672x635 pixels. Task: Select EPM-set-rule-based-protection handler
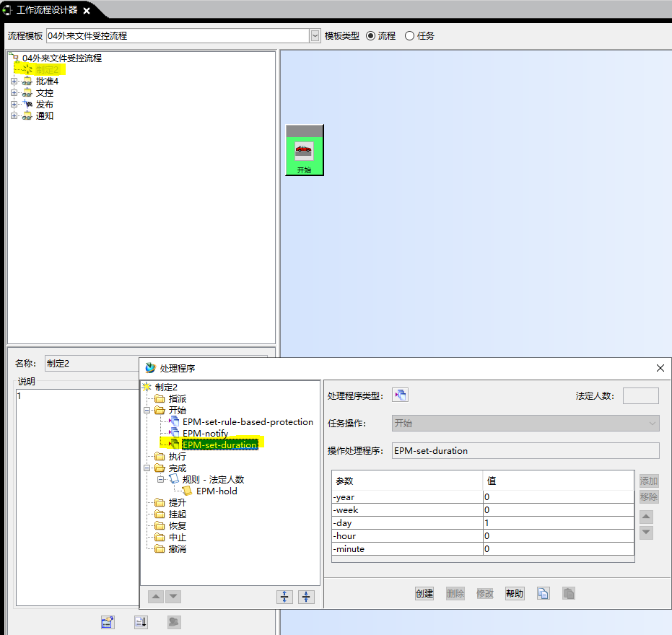tap(248, 421)
